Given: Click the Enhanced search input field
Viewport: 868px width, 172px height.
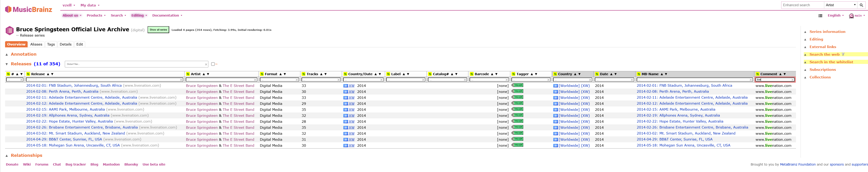Looking at the screenshot, I should click(802, 5).
